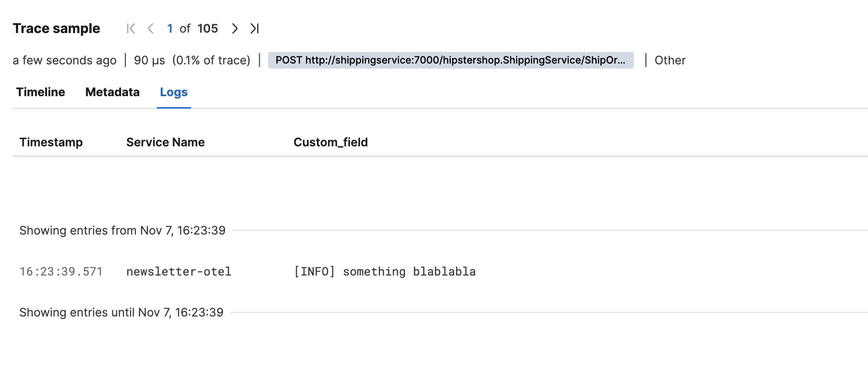Viewport: 868px width, 388px height.
Task: Switch to the Timeline tab
Action: click(41, 92)
